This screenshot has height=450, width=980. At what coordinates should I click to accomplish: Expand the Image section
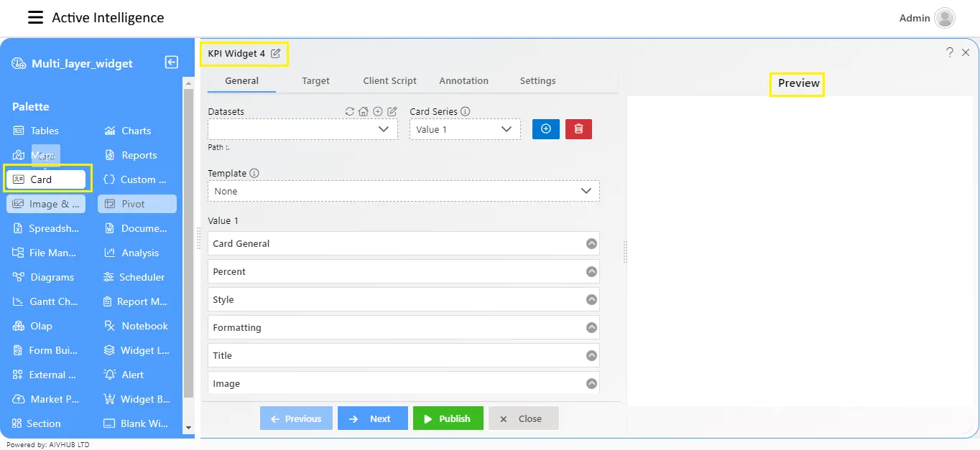click(404, 383)
